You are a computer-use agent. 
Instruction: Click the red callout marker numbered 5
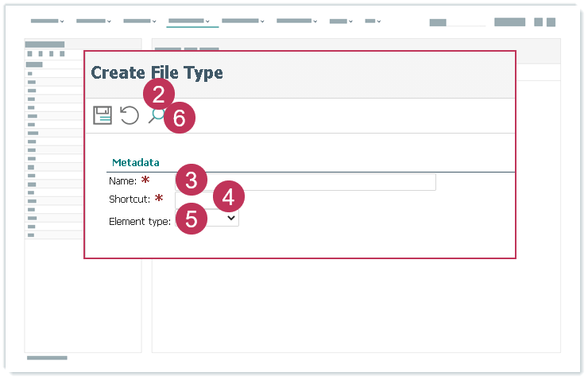click(x=191, y=219)
